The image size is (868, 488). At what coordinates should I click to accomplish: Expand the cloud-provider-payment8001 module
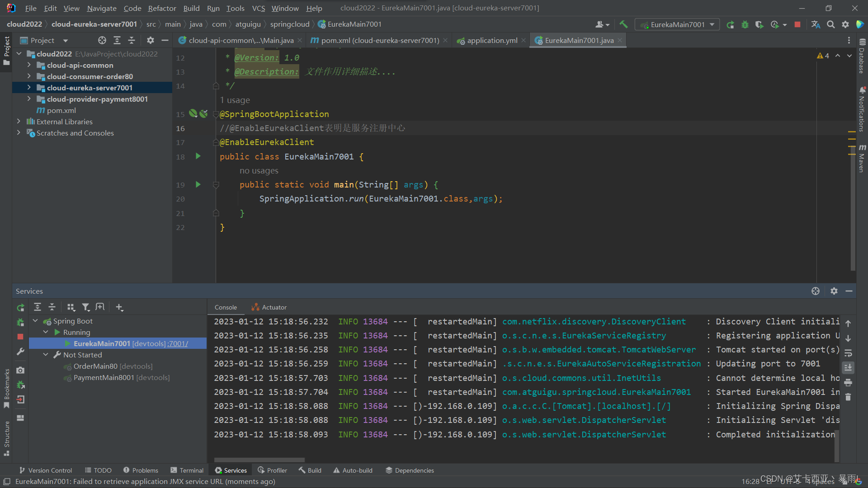[29, 99]
